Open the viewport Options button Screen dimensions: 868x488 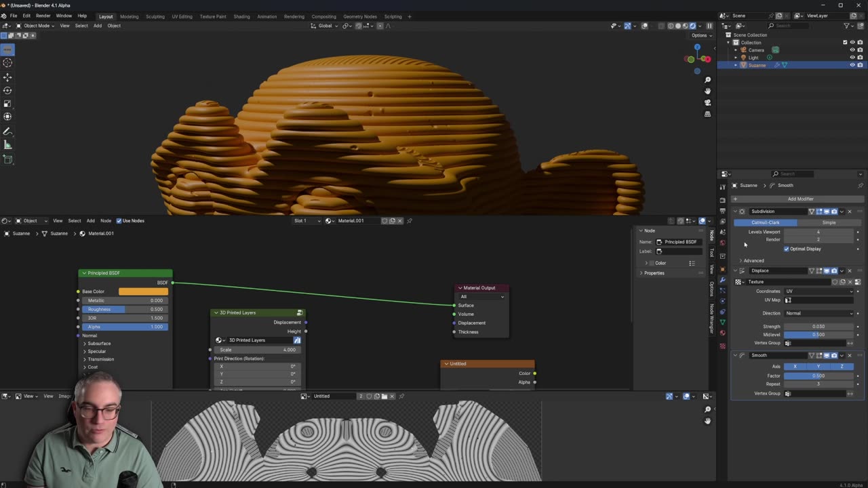click(700, 35)
